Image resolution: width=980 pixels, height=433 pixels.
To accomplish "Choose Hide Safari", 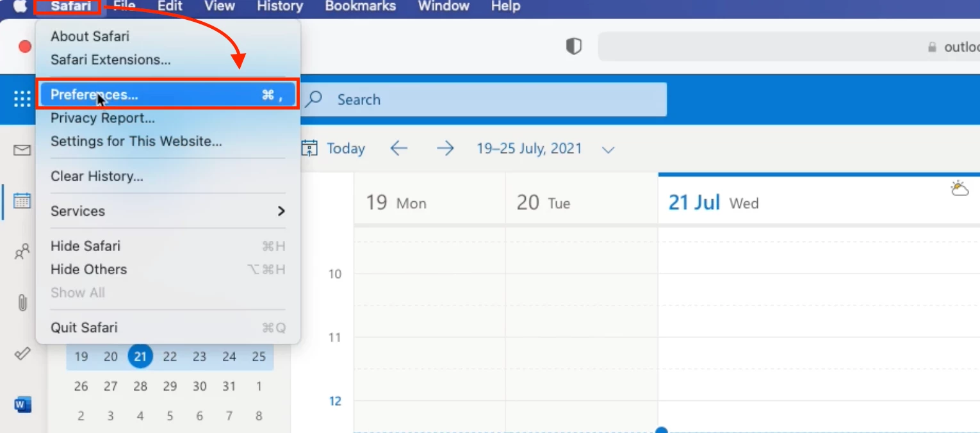I will coord(168,246).
